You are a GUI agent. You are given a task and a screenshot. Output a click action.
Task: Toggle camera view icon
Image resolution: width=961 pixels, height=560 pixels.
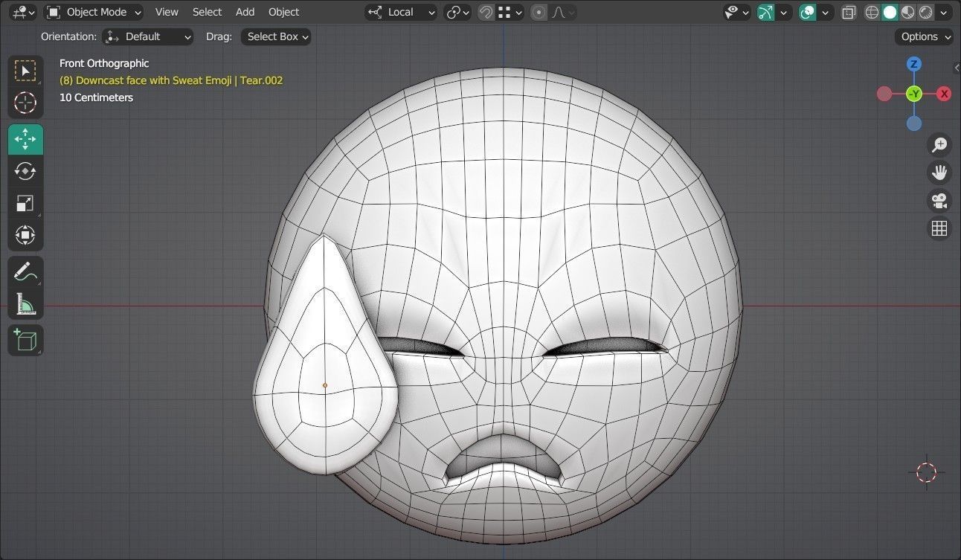[939, 201]
